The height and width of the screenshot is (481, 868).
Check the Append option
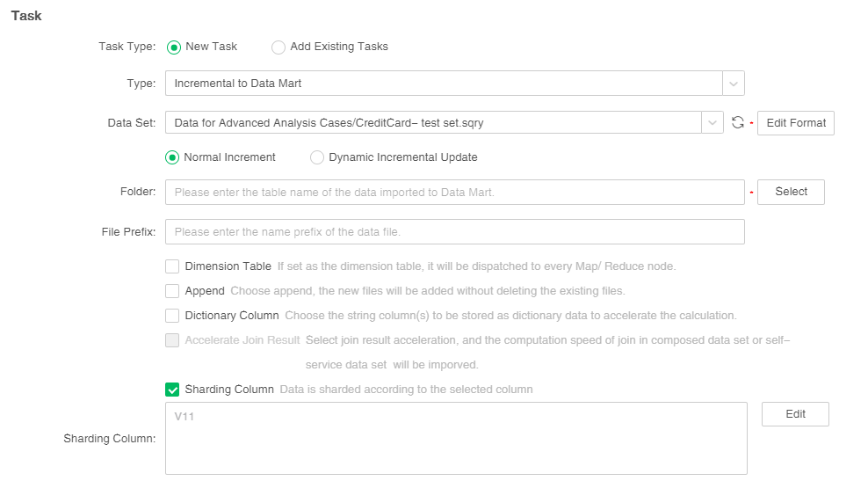[172, 291]
